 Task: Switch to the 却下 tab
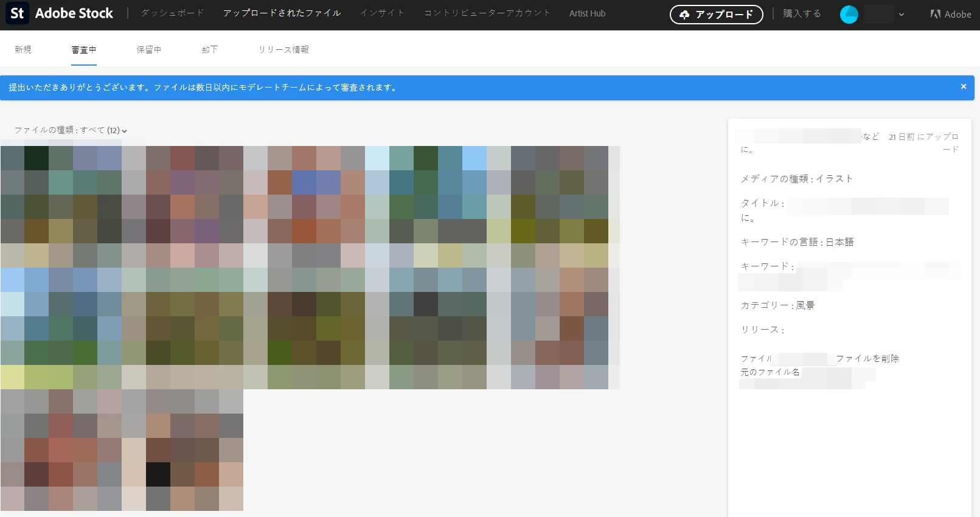click(x=210, y=50)
